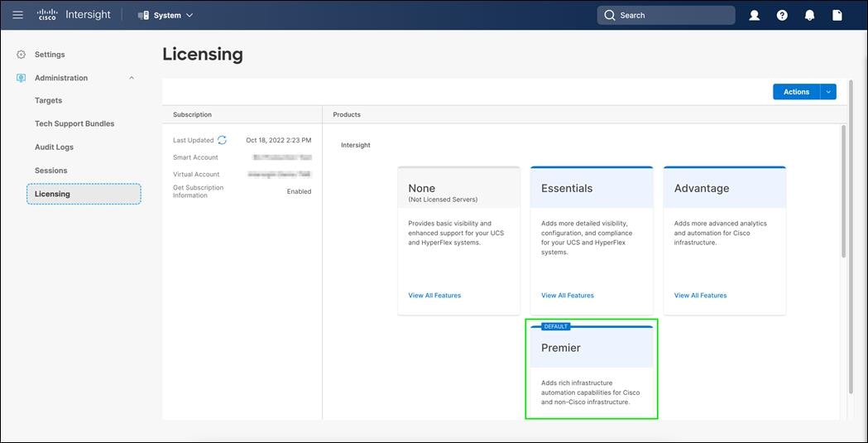The height and width of the screenshot is (443, 868).
Task: Refresh the Last Updated subscription icon
Action: tap(222, 140)
